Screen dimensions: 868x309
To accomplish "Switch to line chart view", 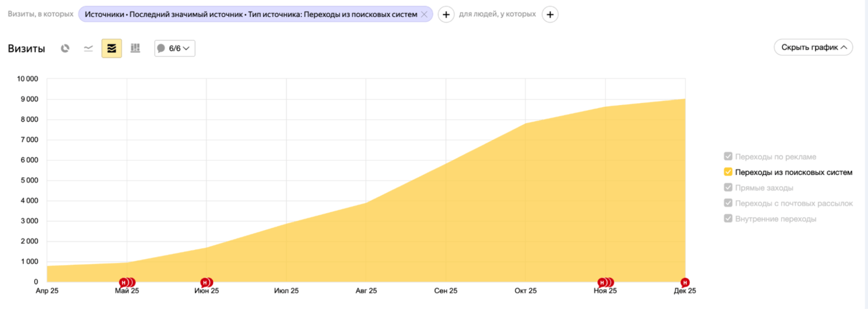I will click(x=88, y=49).
